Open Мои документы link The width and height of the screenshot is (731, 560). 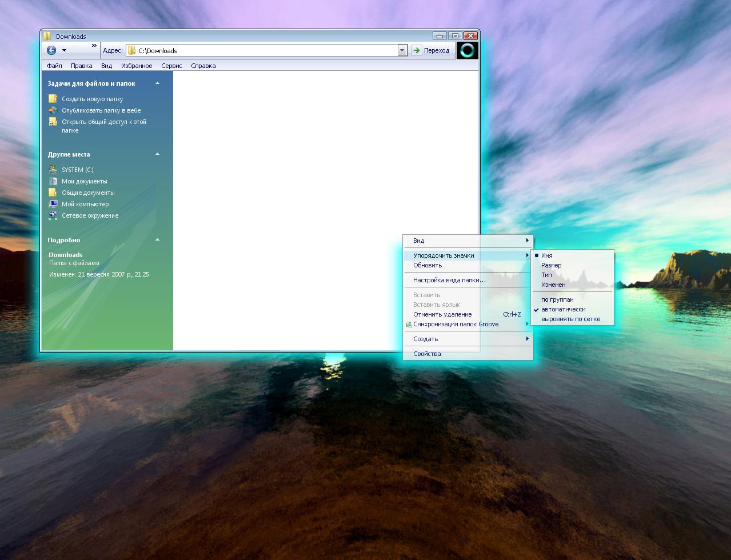point(85,181)
